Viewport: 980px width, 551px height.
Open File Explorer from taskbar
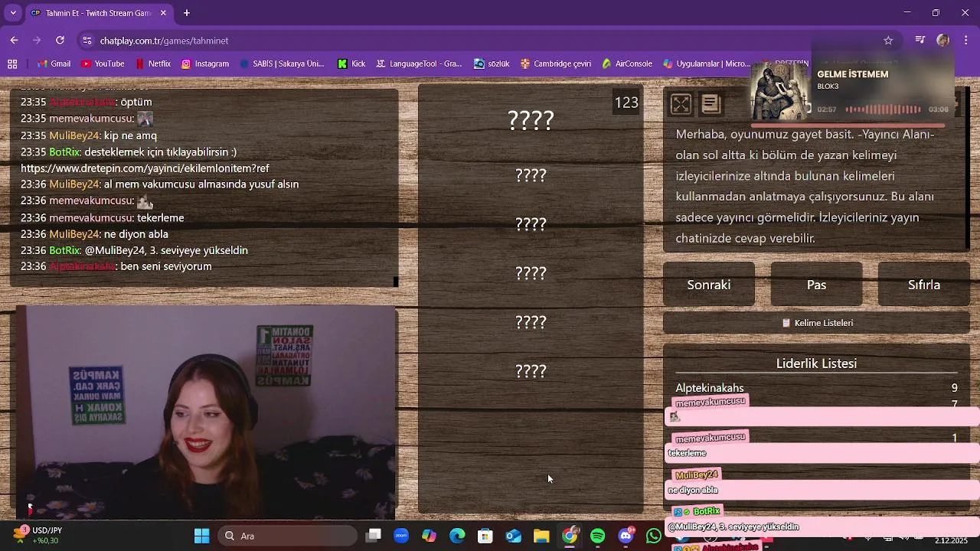coord(541,536)
